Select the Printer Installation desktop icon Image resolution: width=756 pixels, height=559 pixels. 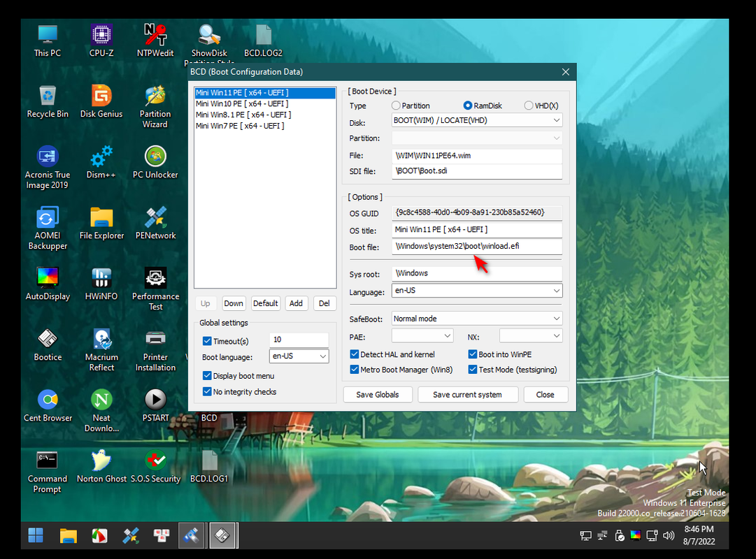(x=155, y=349)
